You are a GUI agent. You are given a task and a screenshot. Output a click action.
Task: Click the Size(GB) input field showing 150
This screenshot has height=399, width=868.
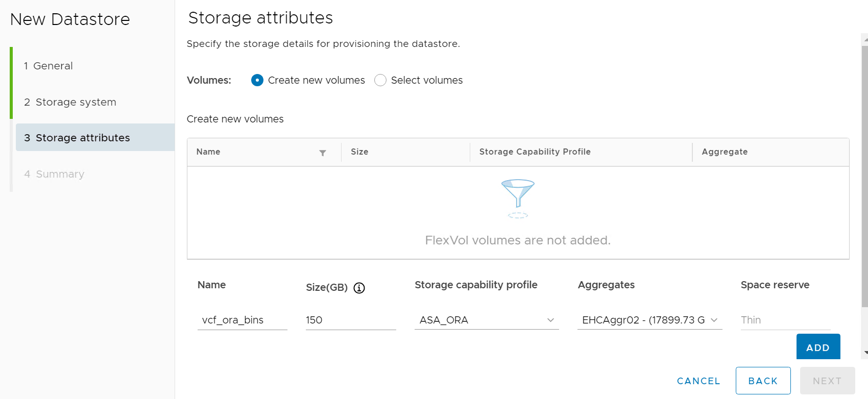tap(350, 320)
